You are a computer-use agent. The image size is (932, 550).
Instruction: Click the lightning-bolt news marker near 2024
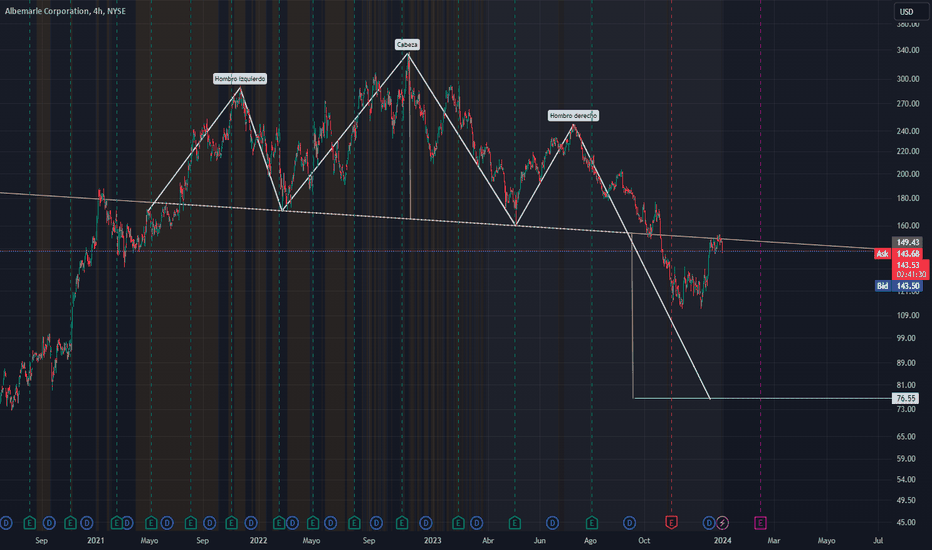(722, 523)
